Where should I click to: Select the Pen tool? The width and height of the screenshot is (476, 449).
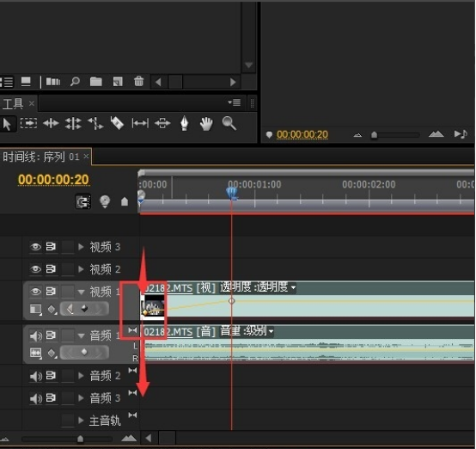coord(184,124)
